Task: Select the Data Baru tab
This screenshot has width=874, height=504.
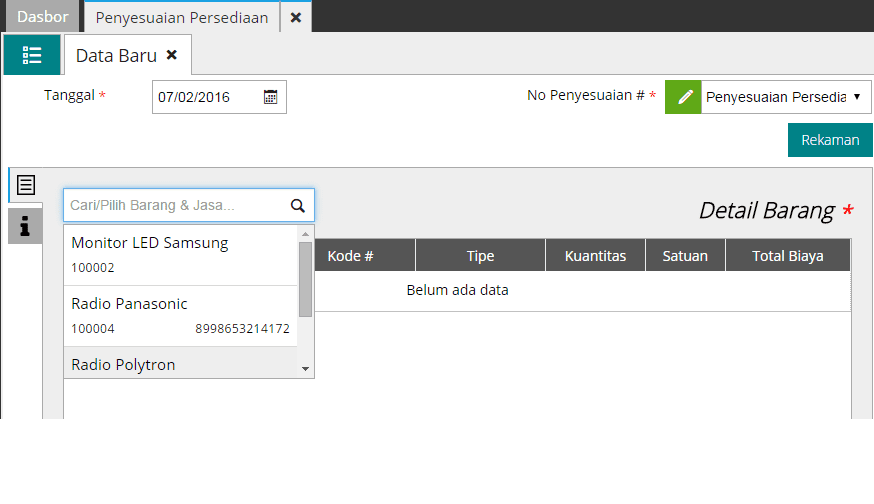Action: tap(116, 56)
